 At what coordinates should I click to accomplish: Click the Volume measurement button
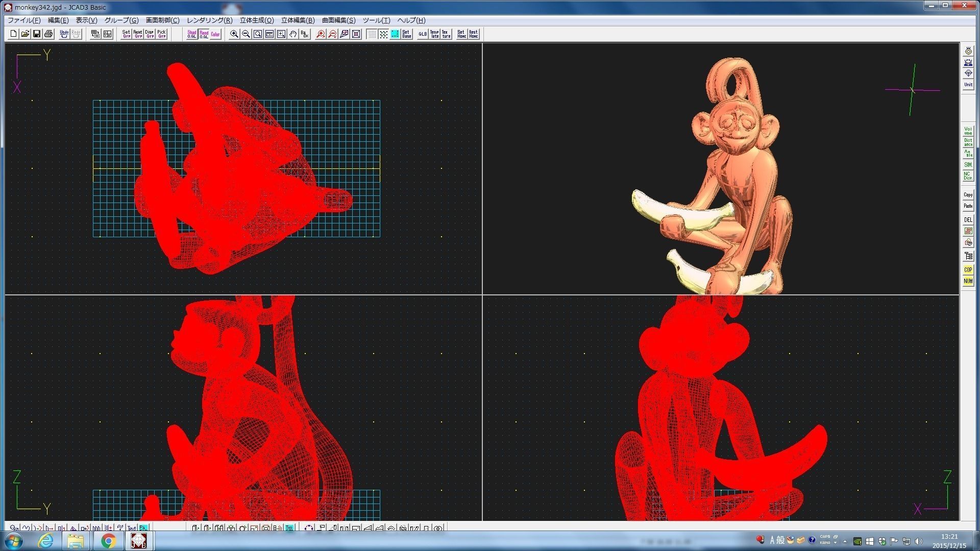(x=968, y=131)
